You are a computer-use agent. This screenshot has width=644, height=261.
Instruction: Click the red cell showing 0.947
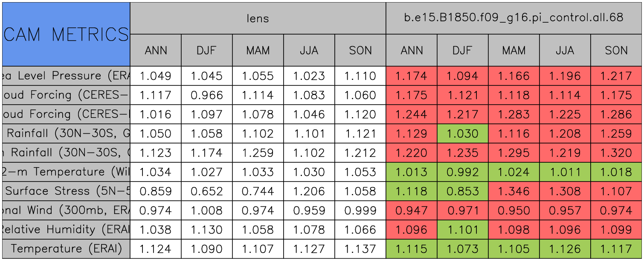click(x=412, y=211)
